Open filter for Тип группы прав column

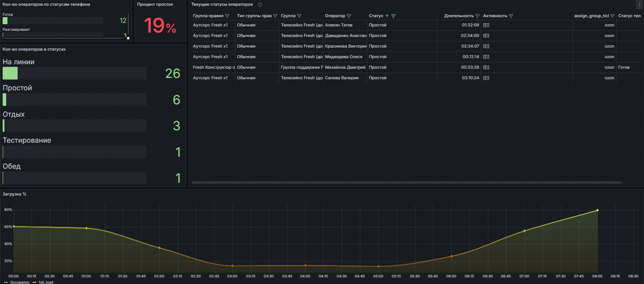[275, 16]
